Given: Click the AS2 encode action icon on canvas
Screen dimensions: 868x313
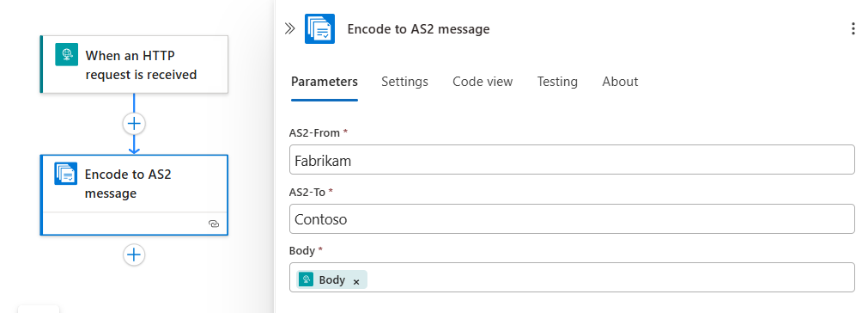Looking at the screenshot, I should [66, 174].
